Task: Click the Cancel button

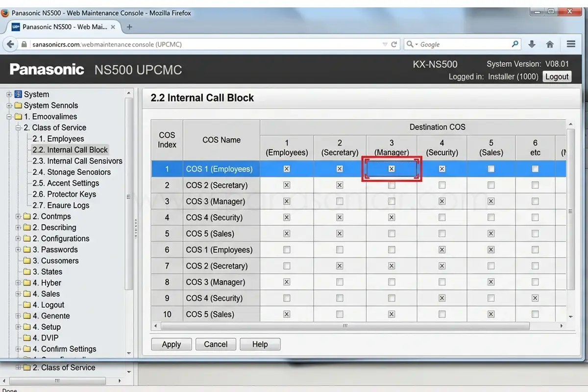Action: 216,344
